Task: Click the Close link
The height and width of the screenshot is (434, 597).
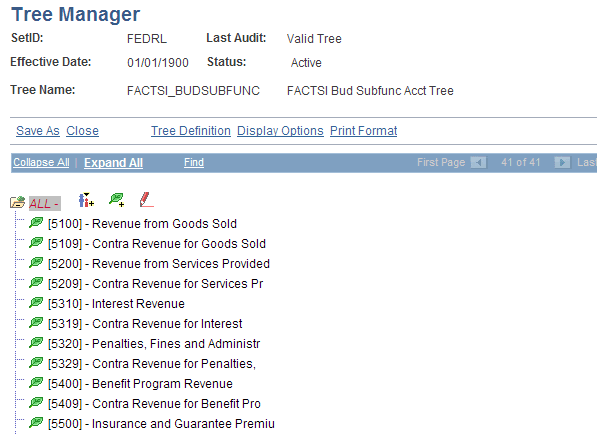Action: coord(82,131)
